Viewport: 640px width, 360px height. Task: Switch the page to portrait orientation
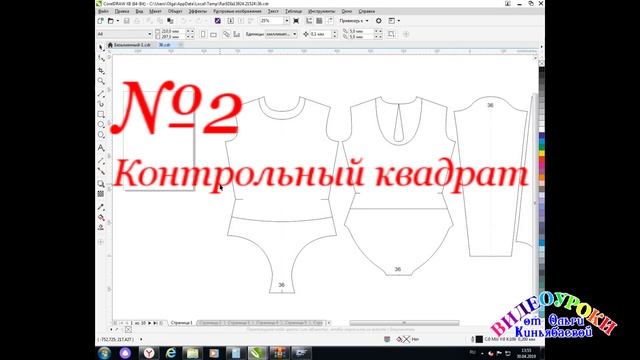(x=203, y=34)
